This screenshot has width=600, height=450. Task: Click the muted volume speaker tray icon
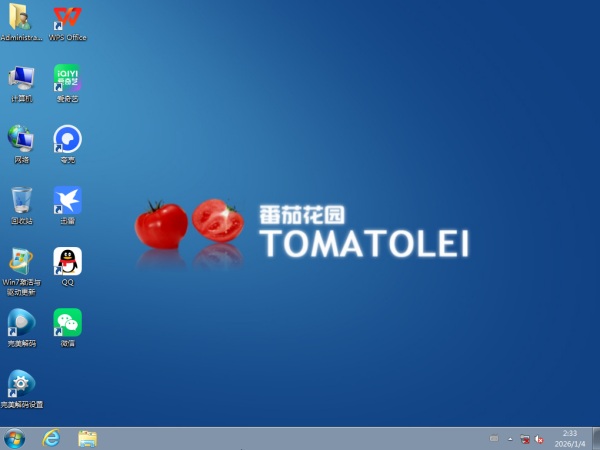pos(539,438)
